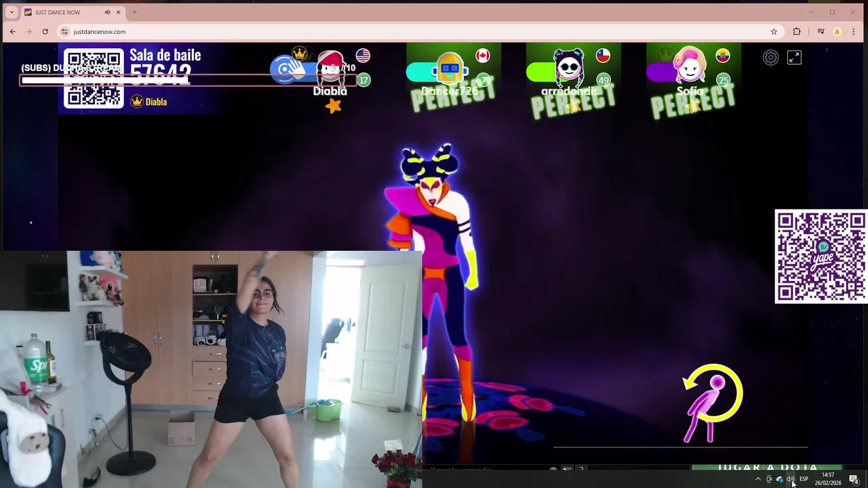Open the volume speaker tray icon
The image size is (868, 488).
coord(791,479)
